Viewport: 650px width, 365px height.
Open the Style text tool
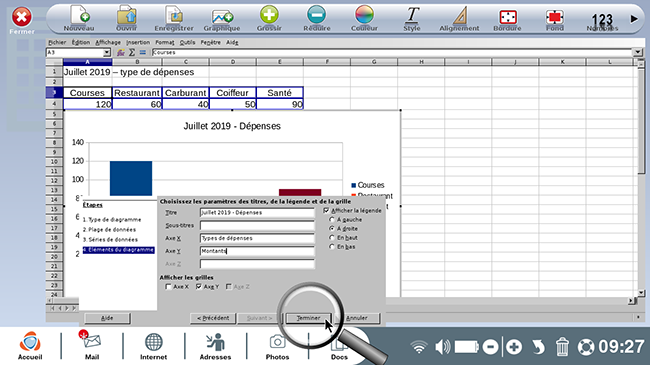[x=412, y=15]
